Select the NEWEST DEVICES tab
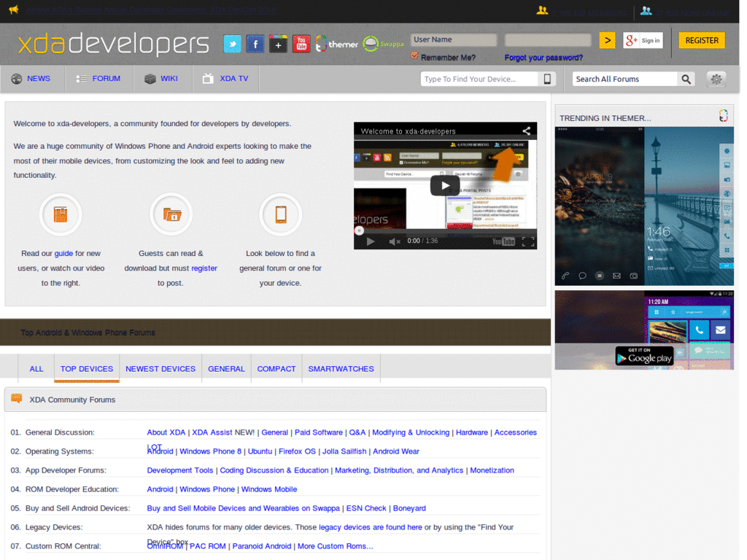Screen dimensions: 747x560 coord(160,368)
